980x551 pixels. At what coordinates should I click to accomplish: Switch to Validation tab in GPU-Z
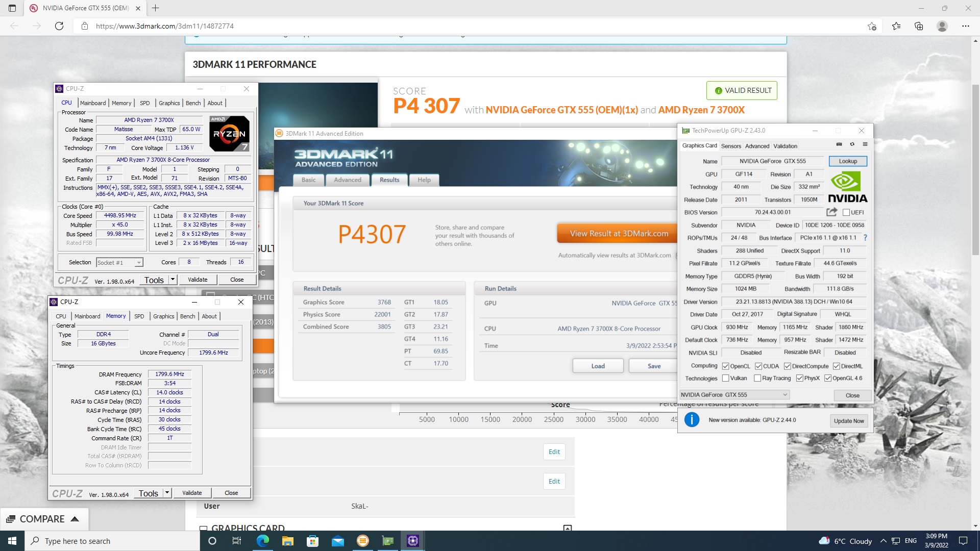coord(785,146)
